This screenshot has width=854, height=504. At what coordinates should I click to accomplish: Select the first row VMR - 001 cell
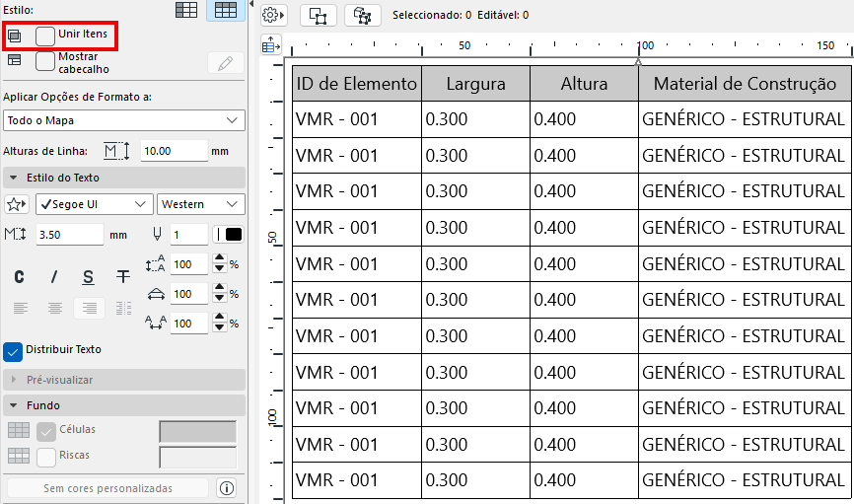pyautogui.click(x=357, y=118)
